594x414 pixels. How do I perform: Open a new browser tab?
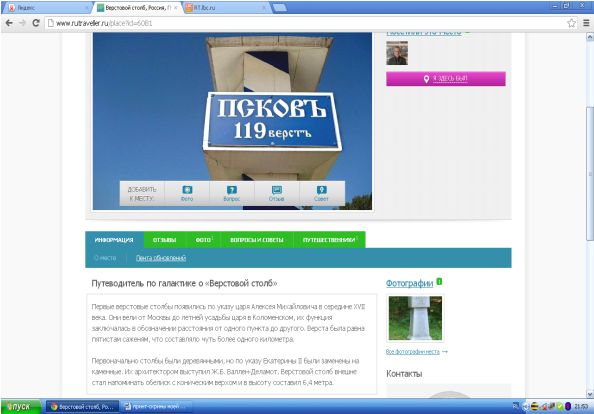(x=280, y=8)
